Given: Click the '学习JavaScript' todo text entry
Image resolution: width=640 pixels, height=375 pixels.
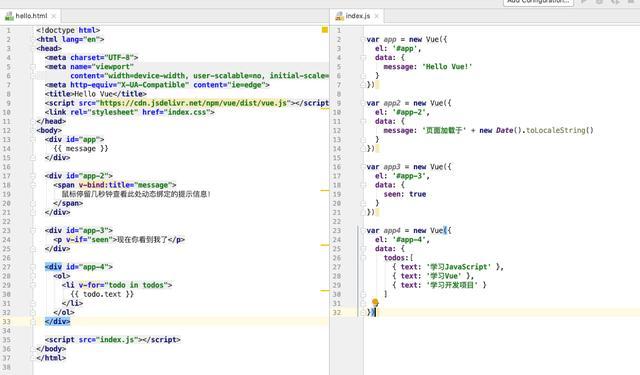Looking at the screenshot, I should click(x=458, y=267).
